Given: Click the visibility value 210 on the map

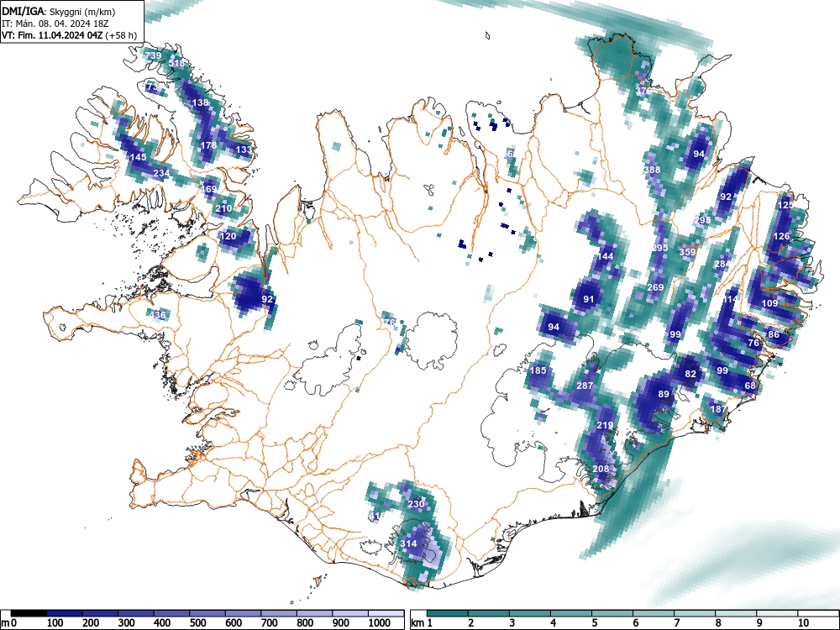Looking at the screenshot, I should pos(224,208).
